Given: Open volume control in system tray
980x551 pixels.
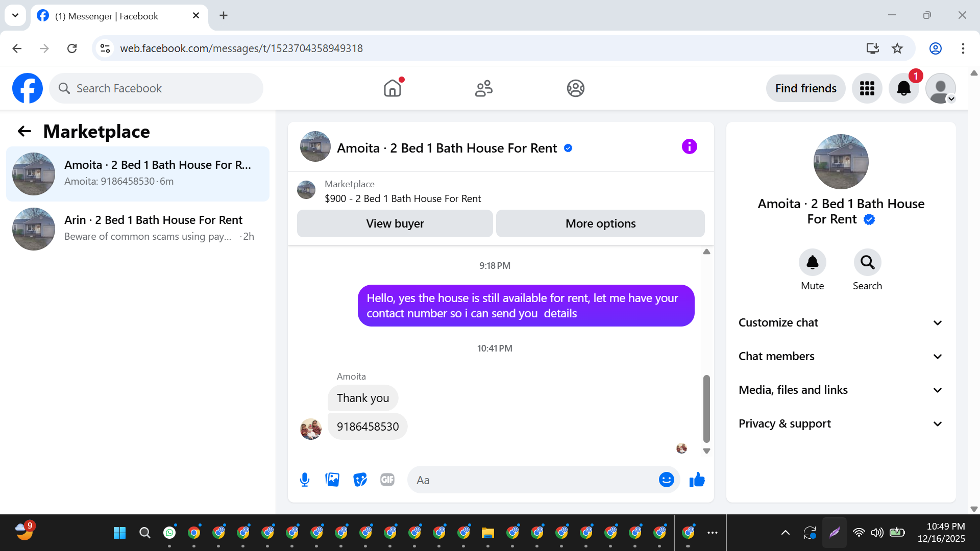Looking at the screenshot, I should coord(877,533).
